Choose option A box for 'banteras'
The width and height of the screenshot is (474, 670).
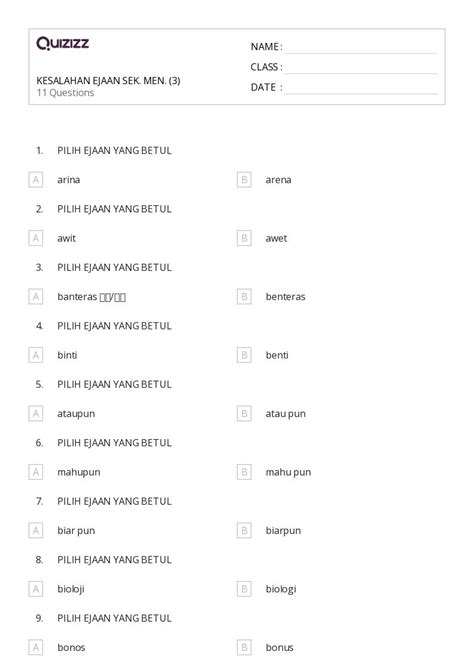(36, 297)
